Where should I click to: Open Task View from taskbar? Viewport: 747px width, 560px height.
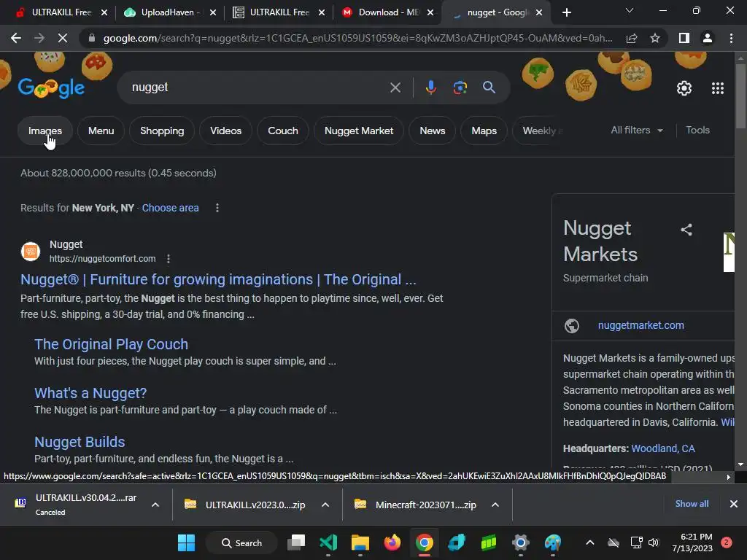(296, 542)
